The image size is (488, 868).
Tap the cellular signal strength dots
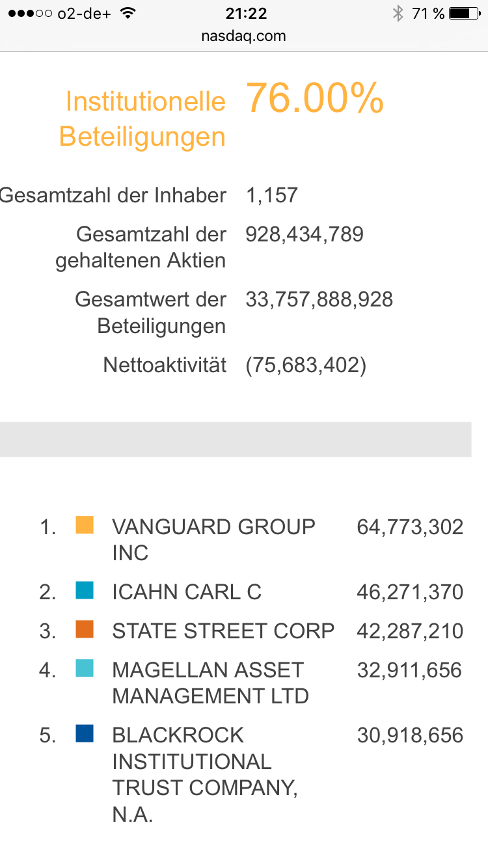click(x=29, y=14)
